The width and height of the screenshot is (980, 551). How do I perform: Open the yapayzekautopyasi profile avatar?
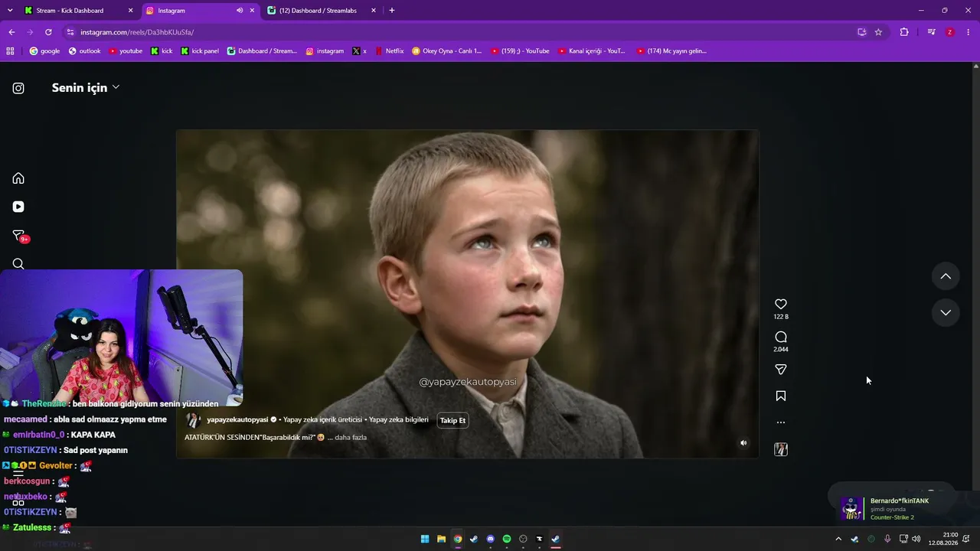(x=194, y=420)
